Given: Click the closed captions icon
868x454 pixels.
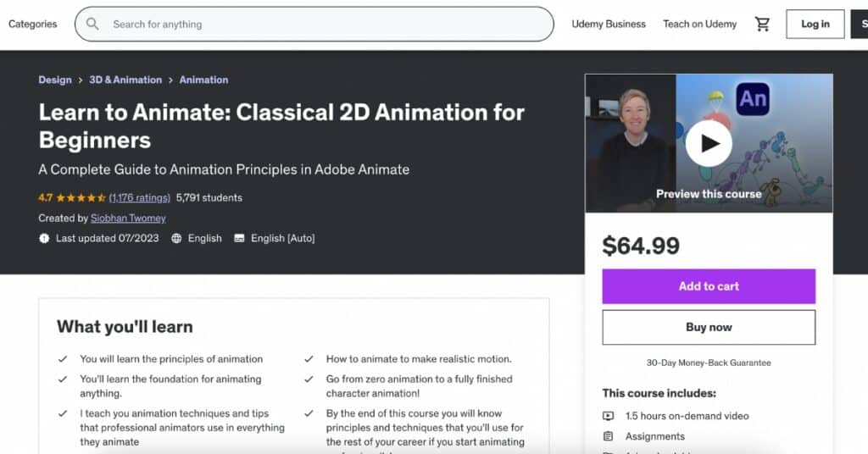Looking at the screenshot, I should coord(239,239).
